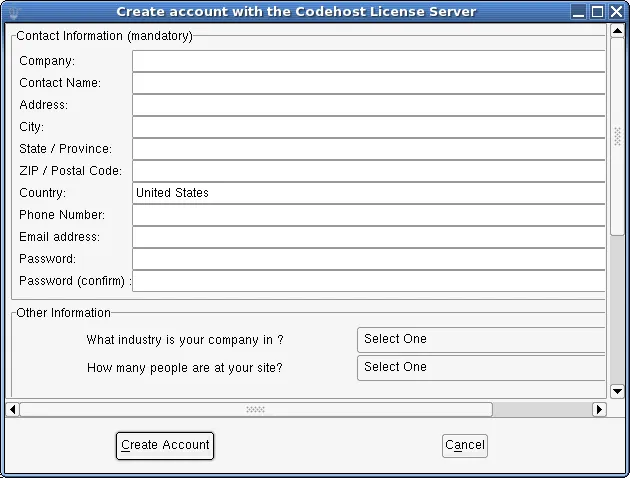Click the horizontal scrollbar left arrow
The image size is (630, 478).
12,409
